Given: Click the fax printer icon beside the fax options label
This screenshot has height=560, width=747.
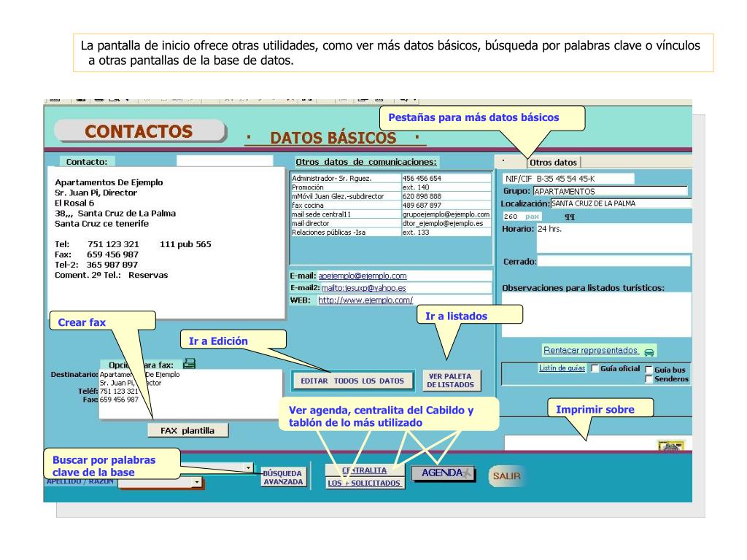Looking at the screenshot, I should 189,364.
